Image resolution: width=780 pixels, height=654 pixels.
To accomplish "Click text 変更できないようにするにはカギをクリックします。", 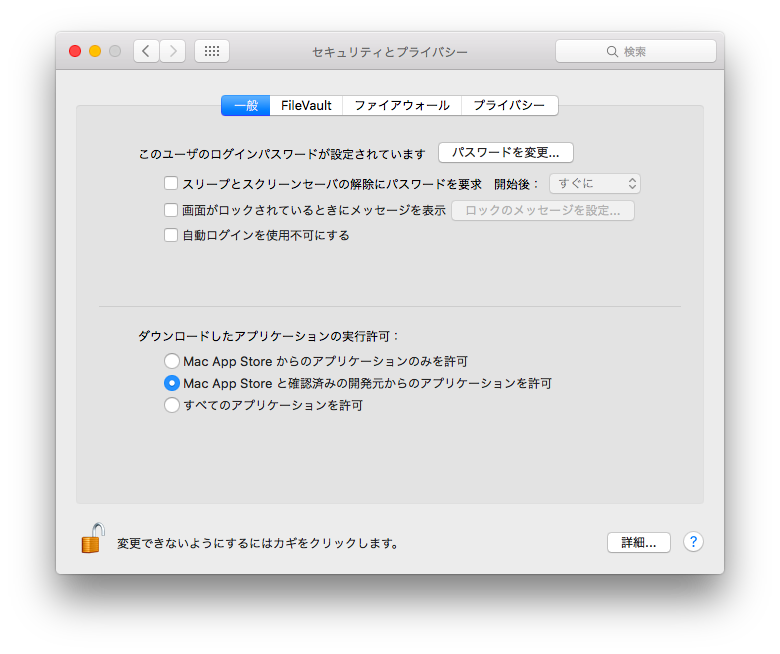I will pos(259,543).
